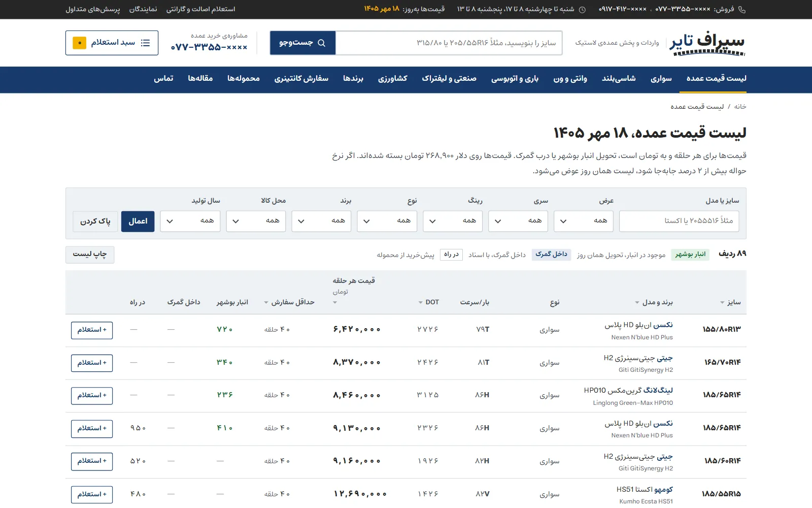Viewport: 812px width, 508px height.
Task: Sort by قیمت هر حلقه arrow
Action: pyautogui.click(x=335, y=303)
